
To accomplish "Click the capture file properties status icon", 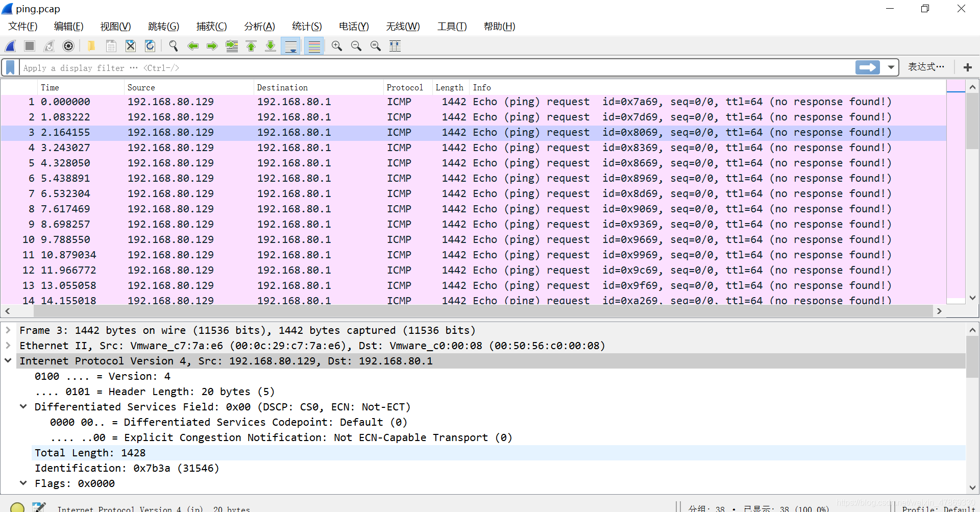I will click(39, 507).
